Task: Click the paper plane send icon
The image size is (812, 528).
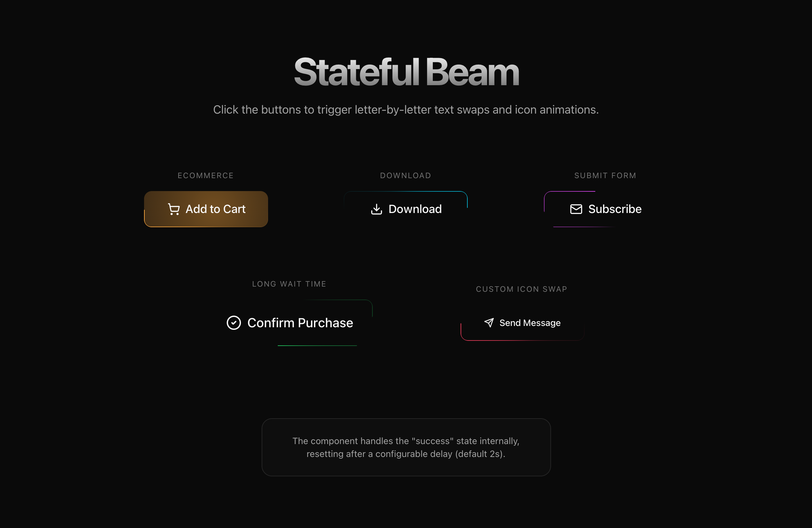Action: click(489, 322)
